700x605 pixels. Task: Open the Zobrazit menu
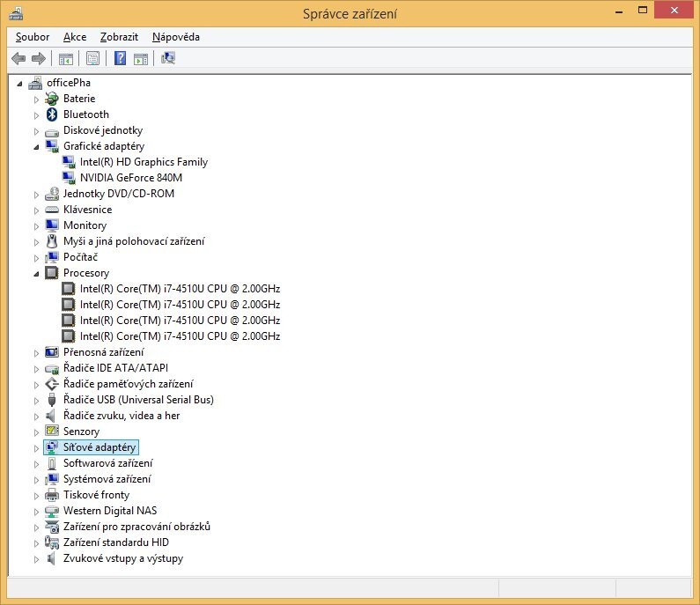(119, 37)
